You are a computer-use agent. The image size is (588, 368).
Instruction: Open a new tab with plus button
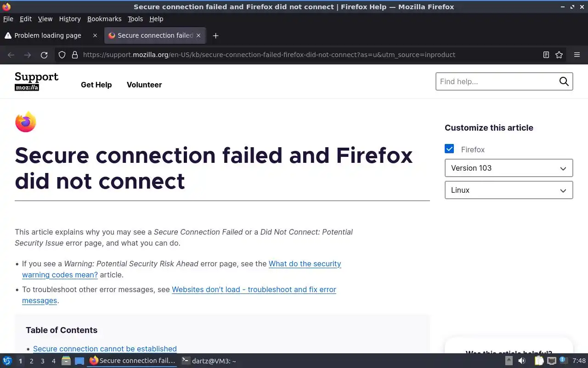215,35
